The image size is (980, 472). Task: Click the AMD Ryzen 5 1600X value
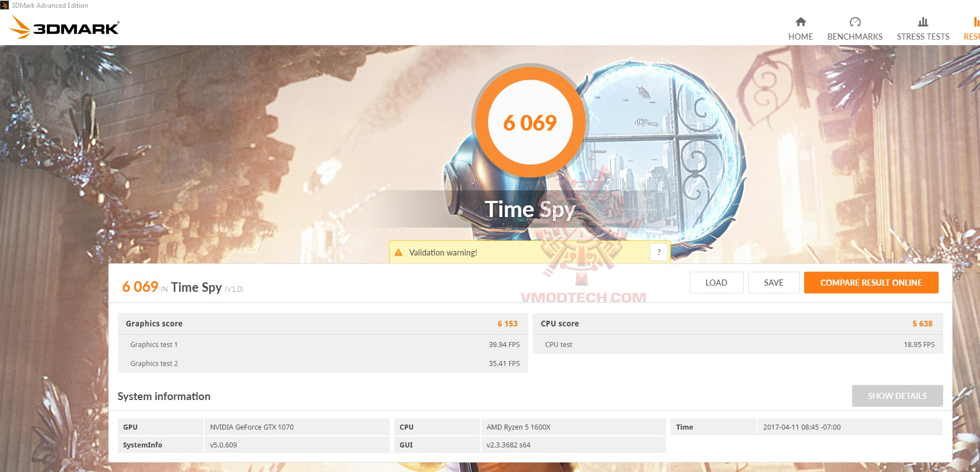tap(518, 427)
